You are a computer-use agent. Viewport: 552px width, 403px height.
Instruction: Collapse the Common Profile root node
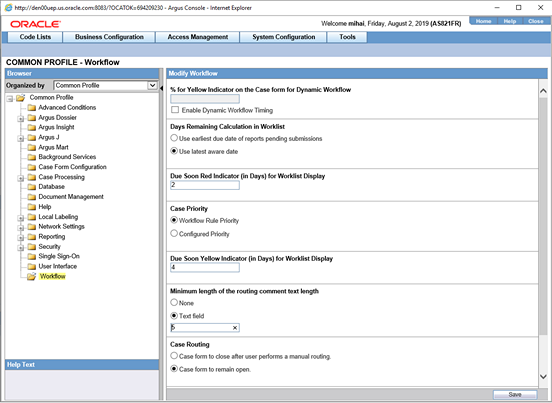pos(10,99)
